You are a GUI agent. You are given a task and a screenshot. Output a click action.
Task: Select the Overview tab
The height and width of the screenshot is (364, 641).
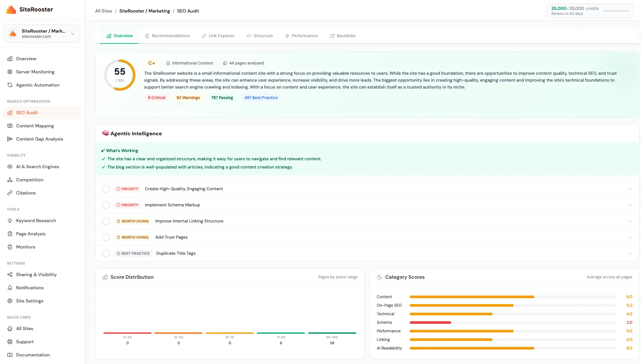119,36
